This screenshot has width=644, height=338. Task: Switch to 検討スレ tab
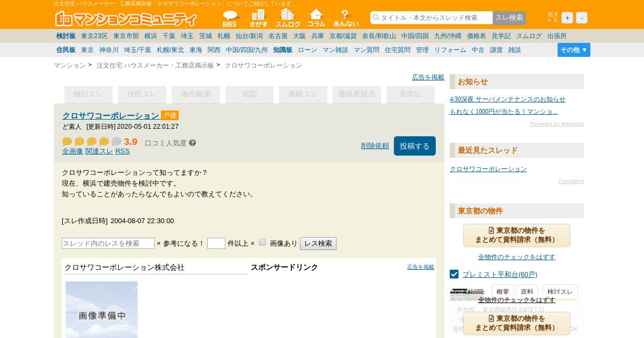(89, 94)
